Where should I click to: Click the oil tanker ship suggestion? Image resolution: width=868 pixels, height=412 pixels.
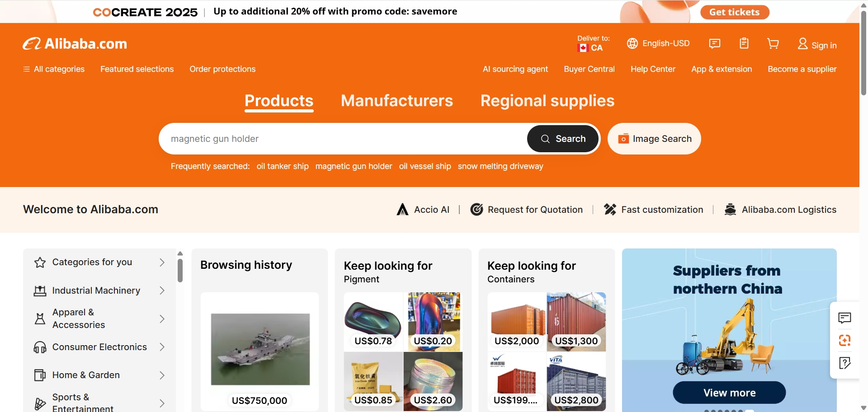283,166
